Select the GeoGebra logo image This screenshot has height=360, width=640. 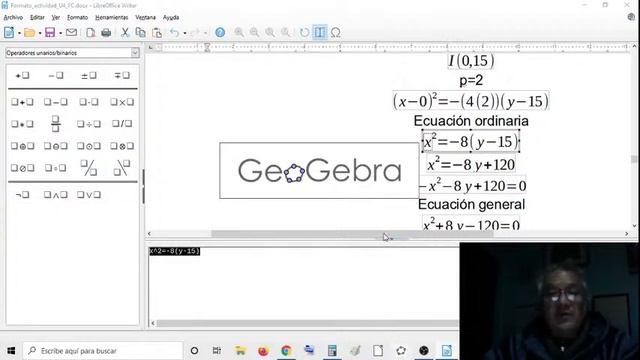[x=319, y=171]
